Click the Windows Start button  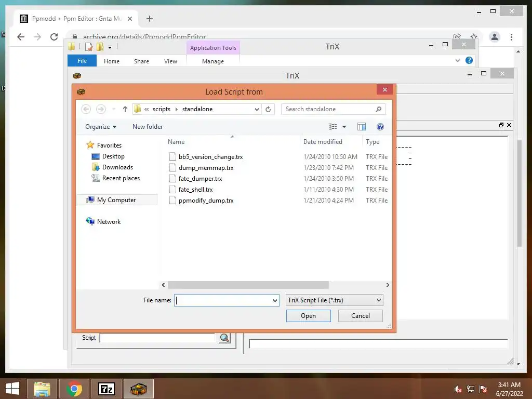(x=12, y=389)
